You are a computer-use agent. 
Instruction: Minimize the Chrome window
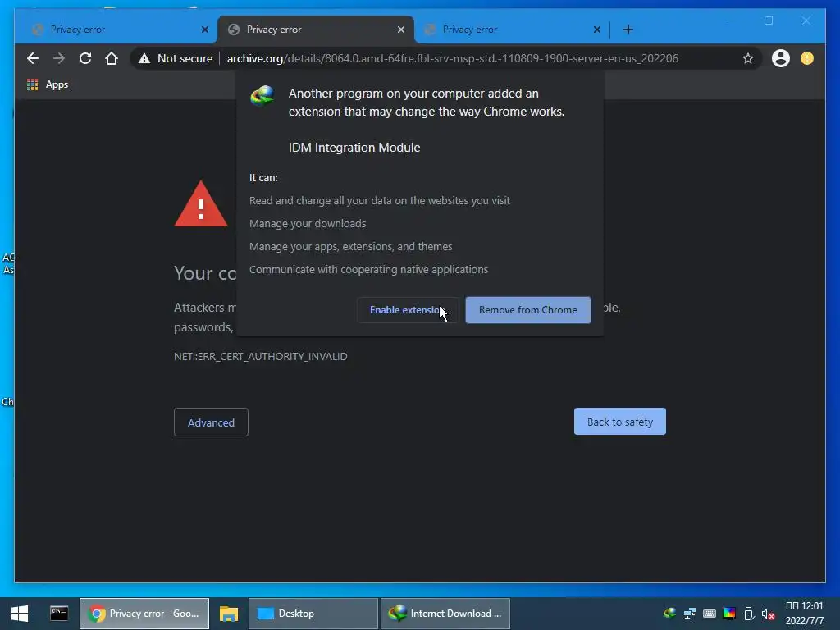point(731,21)
